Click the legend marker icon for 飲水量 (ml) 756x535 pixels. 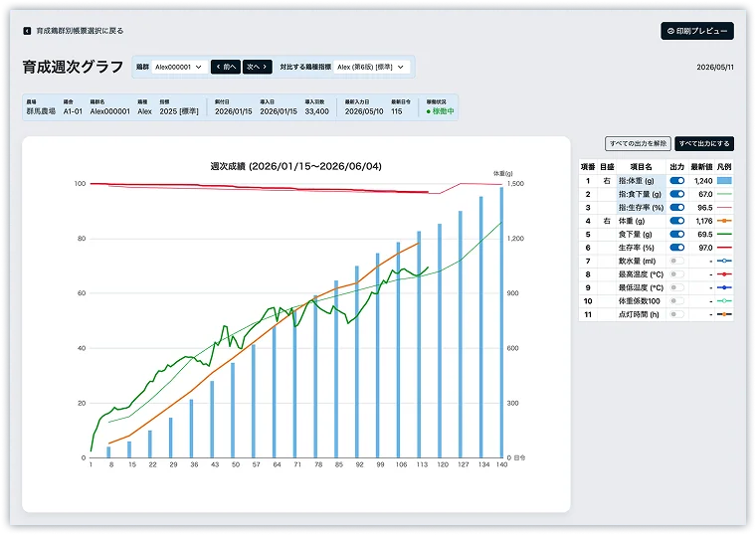pyautogui.click(x=724, y=261)
